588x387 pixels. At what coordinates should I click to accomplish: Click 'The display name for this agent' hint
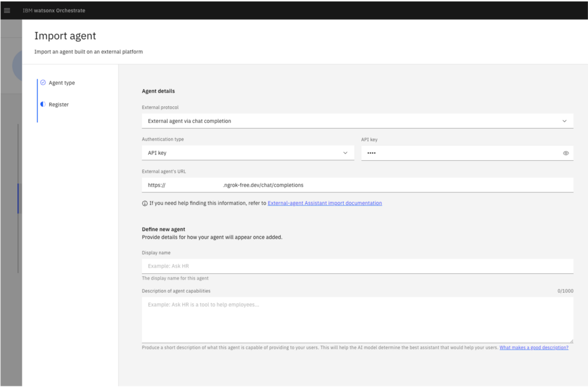tap(175, 278)
